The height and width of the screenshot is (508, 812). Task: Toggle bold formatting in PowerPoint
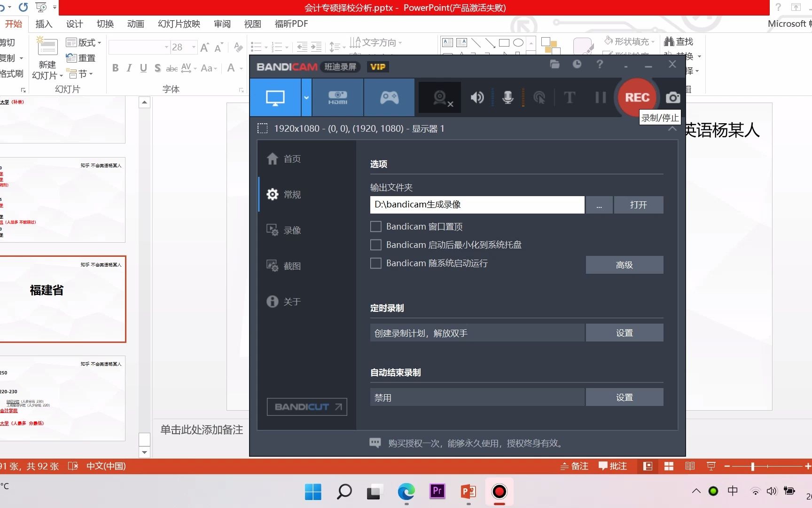[x=116, y=68]
